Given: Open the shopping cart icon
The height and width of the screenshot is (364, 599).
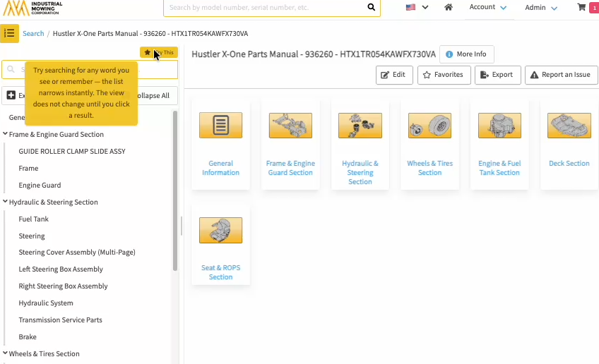Looking at the screenshot, I should (581, 8).
